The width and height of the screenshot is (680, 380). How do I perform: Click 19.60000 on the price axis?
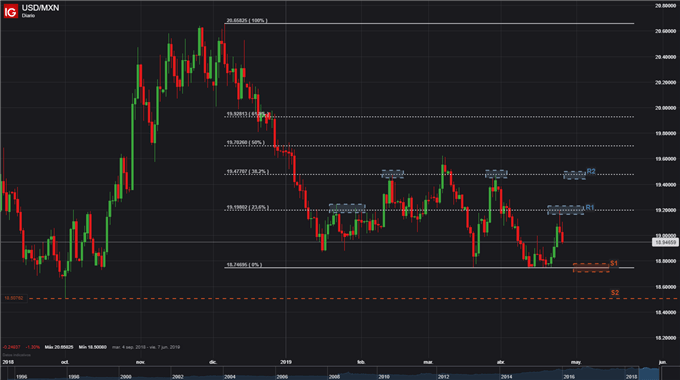(666, 159)
